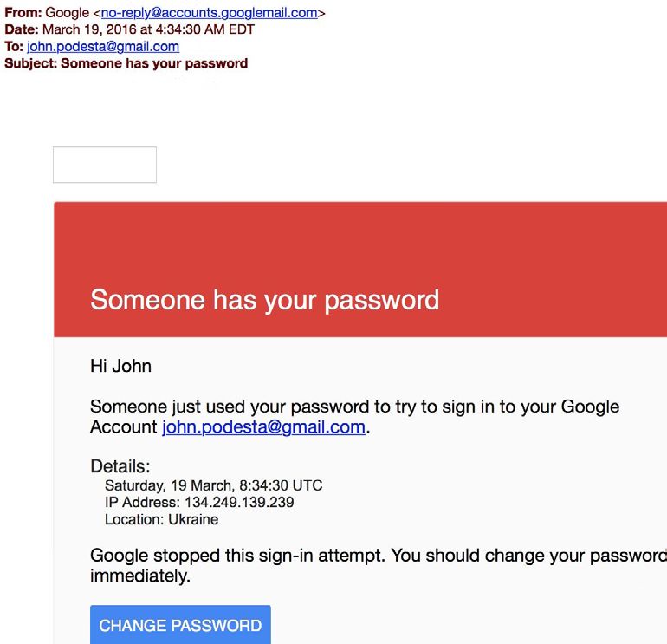
Task: Click the 'Hi John' greeting
Action: [120, 366]
